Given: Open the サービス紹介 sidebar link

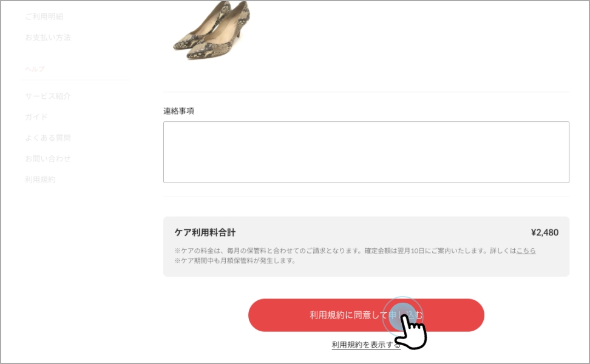Looking at the screenshot, I should [x=48, y=96].
